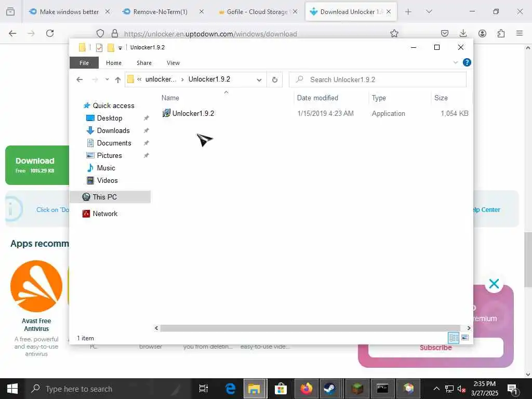The width and height of the screenshot is (532, 399).
Task: Expand the Explorer ribbon chevron
Action: coord(455,62)
